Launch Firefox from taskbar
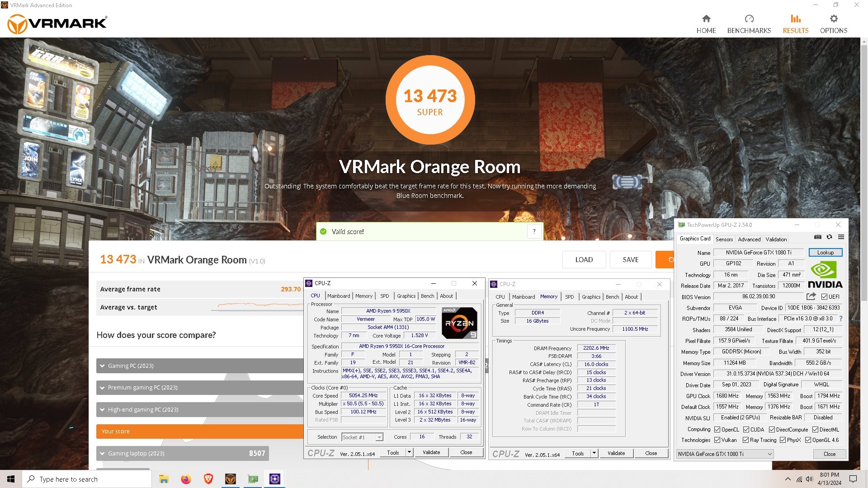The width and height of the screenshot is (868, 488). (x=186, y=479)
